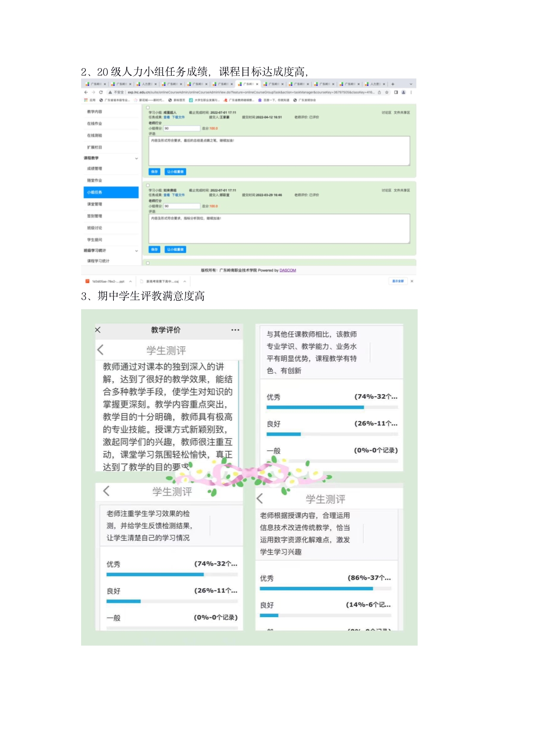Click the browser forward arrow
535x756 pixels.
point(93,92)
